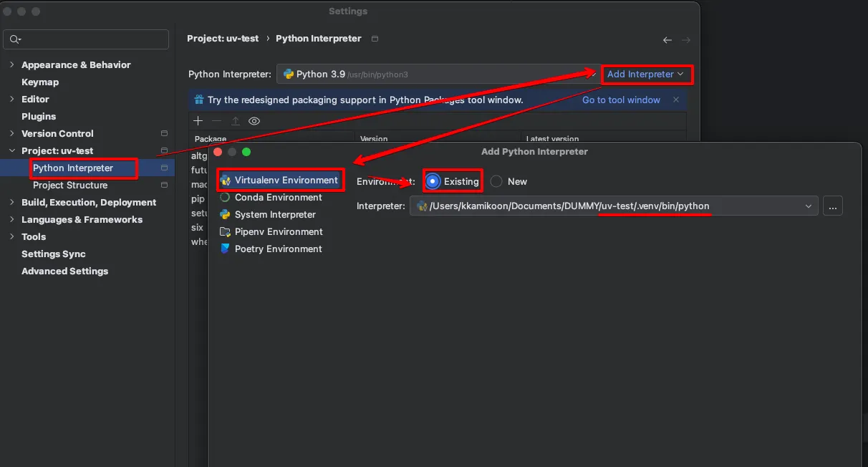Click the info icon in the packaging banner
868x467 pixels.
[x=198, y=100]
